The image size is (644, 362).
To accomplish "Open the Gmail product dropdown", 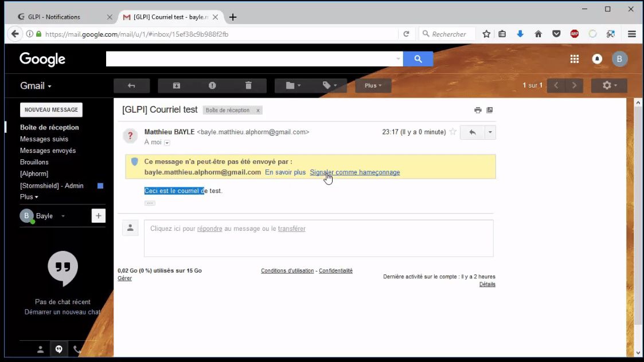I will pos(36,86).
